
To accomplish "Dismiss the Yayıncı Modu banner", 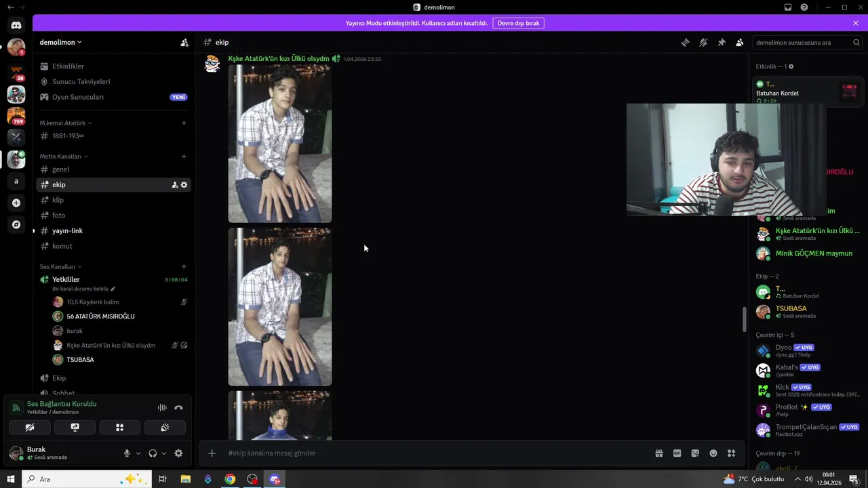I will (x=856, y=23).
